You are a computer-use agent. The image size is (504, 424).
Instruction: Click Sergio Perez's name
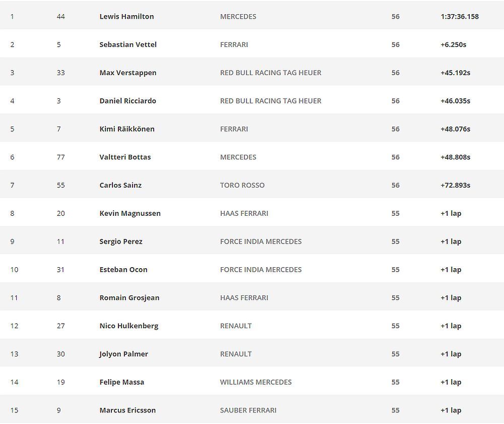pos(121,241)
